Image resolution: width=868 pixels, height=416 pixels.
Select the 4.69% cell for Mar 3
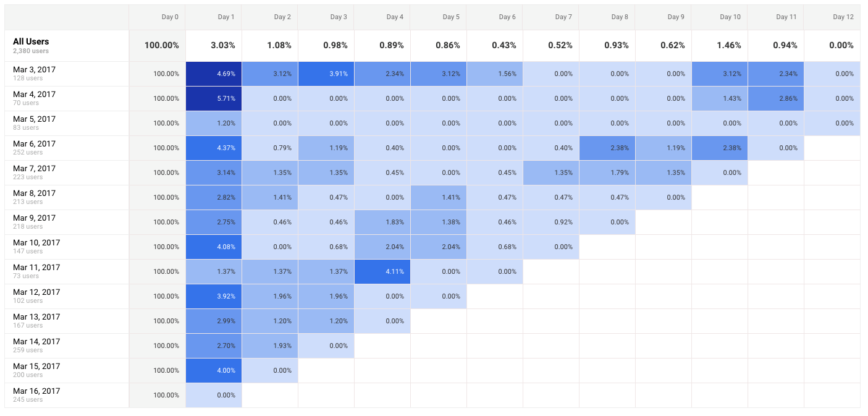214,74
